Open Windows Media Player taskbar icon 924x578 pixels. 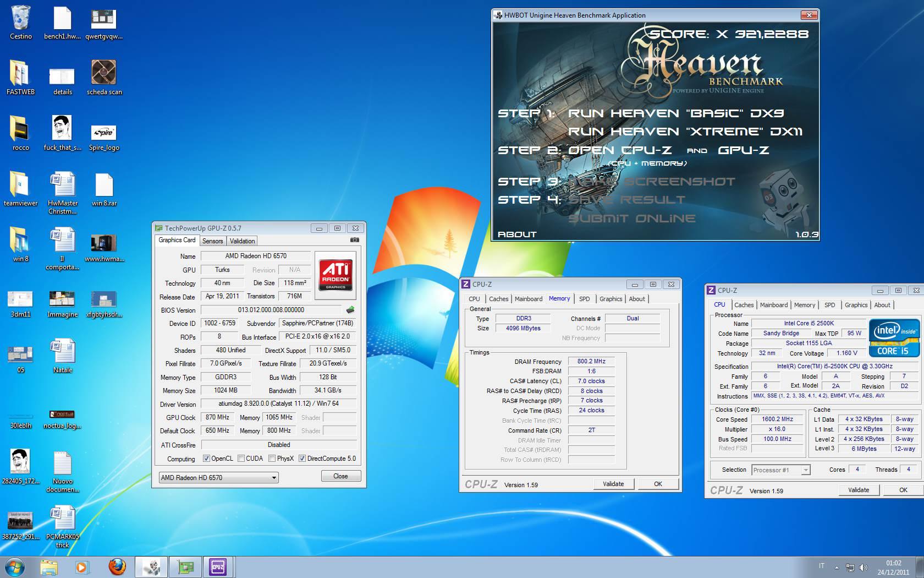pyautogui.click(x=82, y=566)
